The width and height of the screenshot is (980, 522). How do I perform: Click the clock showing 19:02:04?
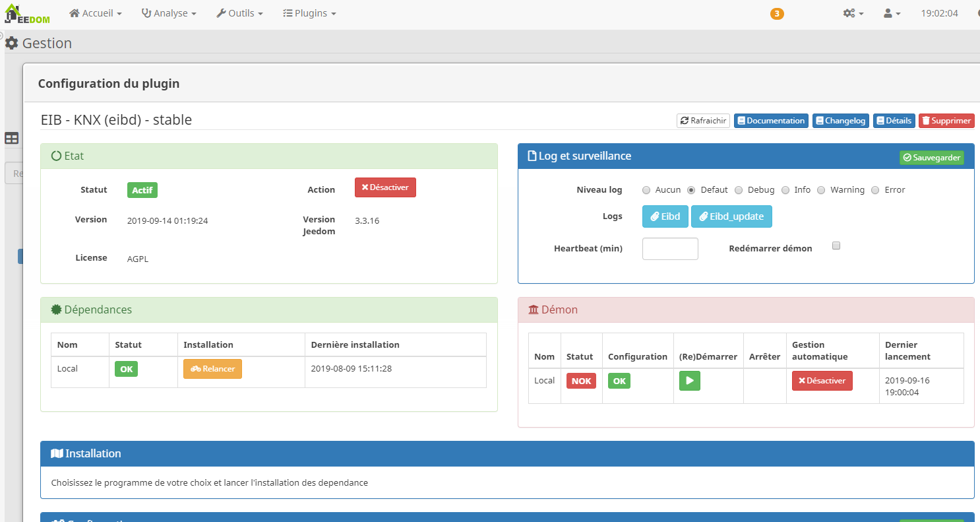(939, 13)
